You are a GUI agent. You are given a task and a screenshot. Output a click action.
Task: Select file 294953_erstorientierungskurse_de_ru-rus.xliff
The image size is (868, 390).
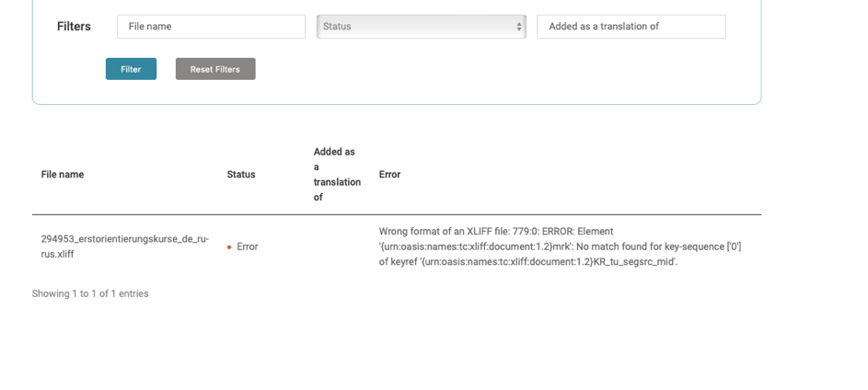click(125, 247)
